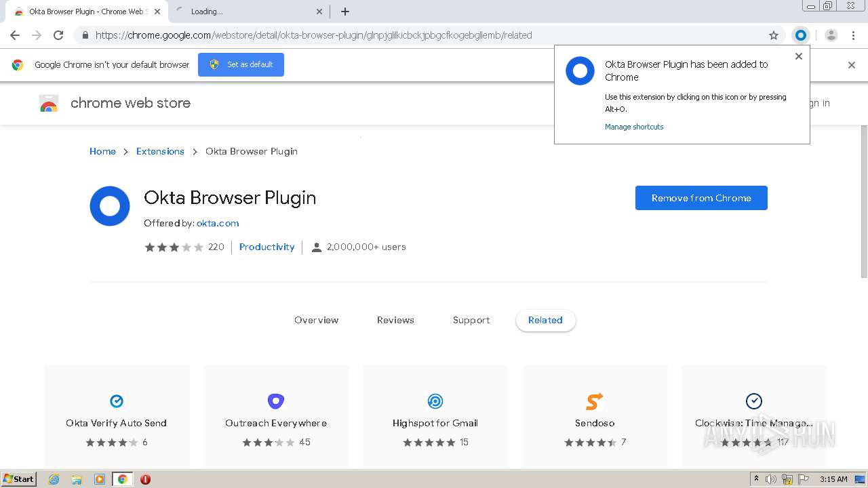This screenshot has width=868, height=488.
Task: Select the Related tab
Action: point(546,320)
